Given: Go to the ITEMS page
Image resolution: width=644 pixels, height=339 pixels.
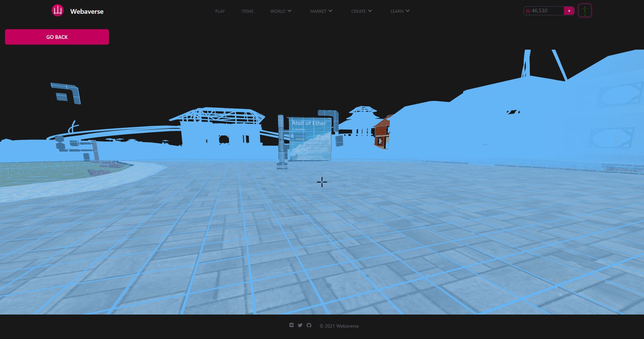Looking at the screenshot, I should (x=248, y=11).
